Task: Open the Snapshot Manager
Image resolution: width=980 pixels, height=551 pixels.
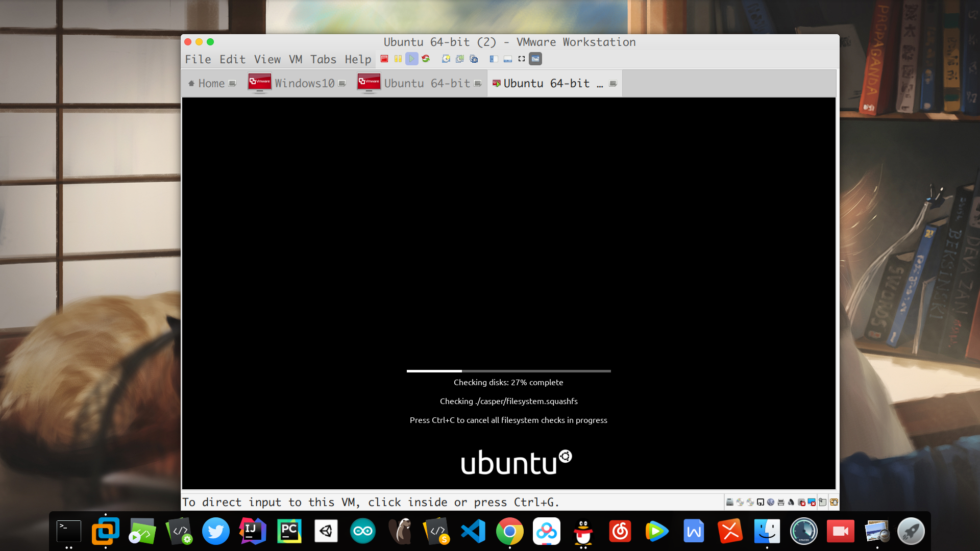Action: [x=474, y=59]
